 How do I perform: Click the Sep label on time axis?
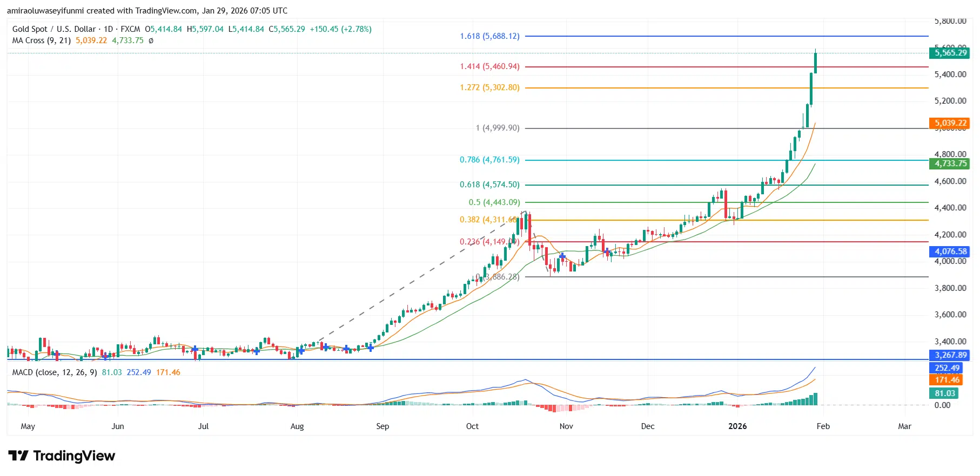(x=382, y=426)
